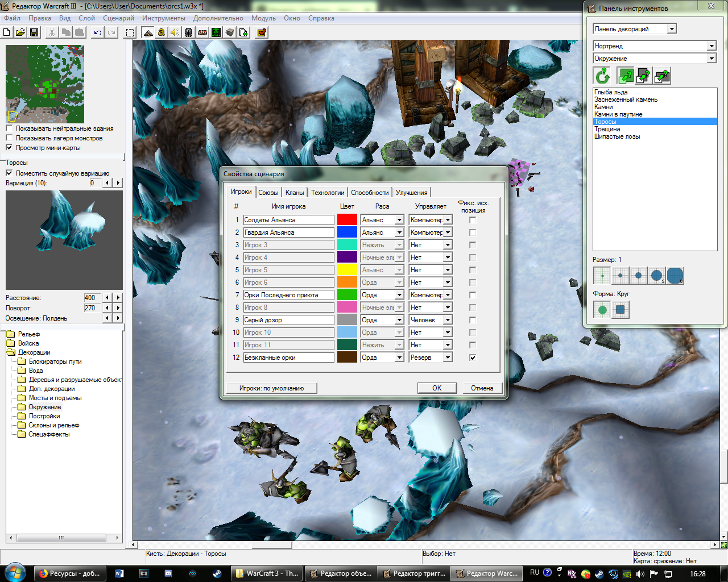Open the Sound Editor speaker icon
Image resolution: width=728 pixels, height=582 pixels.
175,32
